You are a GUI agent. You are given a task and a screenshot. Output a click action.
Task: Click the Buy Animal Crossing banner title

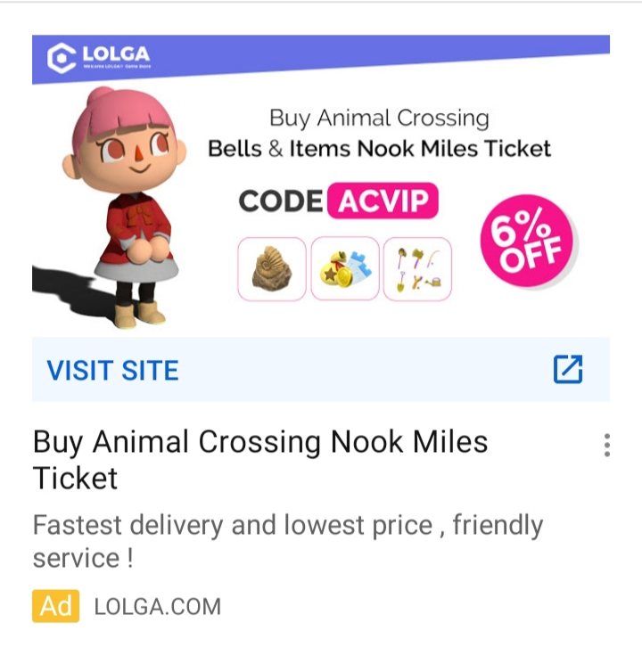[x=379, y=119]
